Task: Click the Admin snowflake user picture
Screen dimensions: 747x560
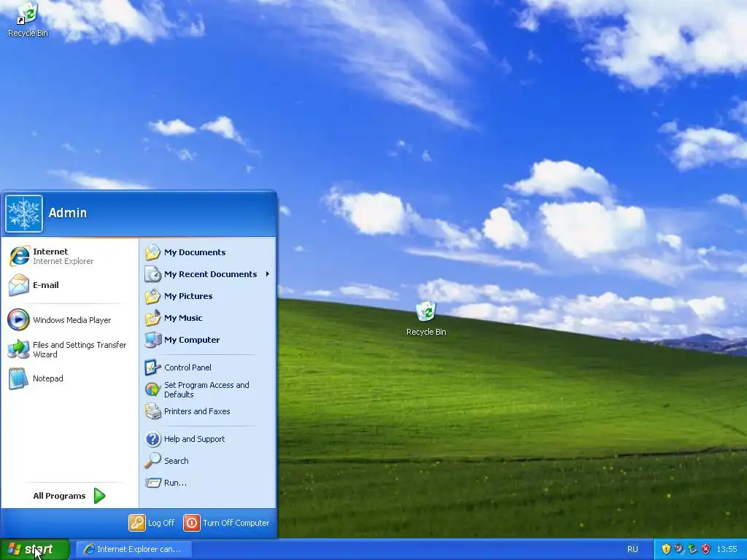Action: click(24, 214)
